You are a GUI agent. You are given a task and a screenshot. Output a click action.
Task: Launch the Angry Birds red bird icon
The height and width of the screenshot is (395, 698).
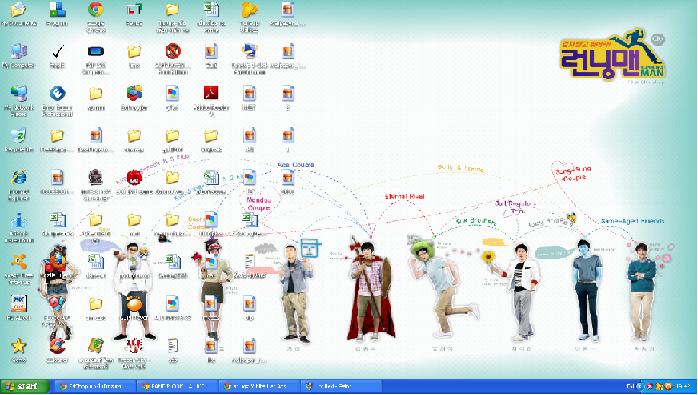point(134,178)
